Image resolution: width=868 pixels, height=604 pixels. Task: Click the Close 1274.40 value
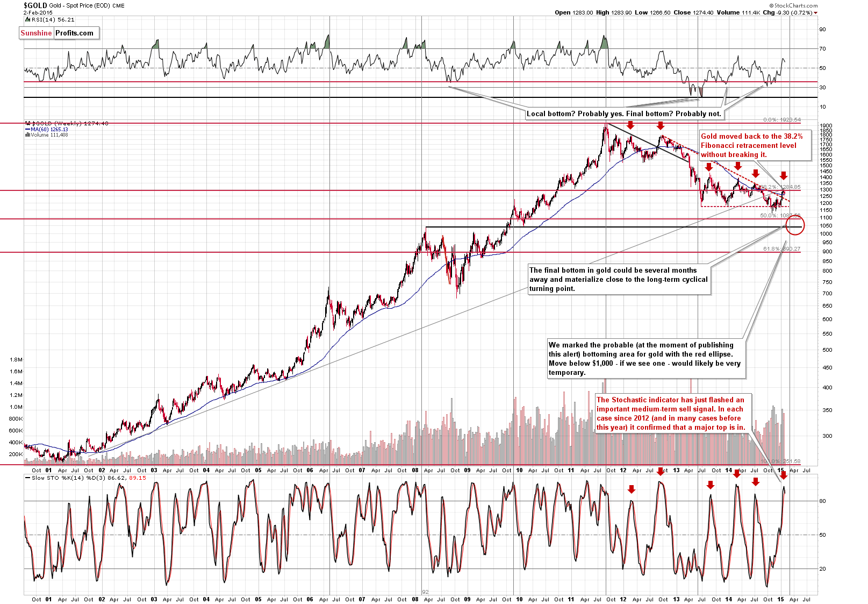coord(693,12)
